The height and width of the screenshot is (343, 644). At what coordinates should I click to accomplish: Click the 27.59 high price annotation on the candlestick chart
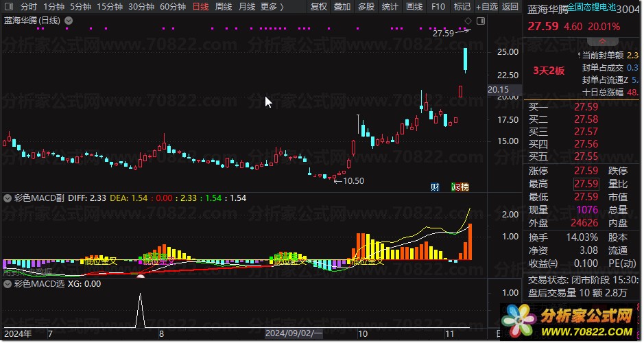(443, 34)
